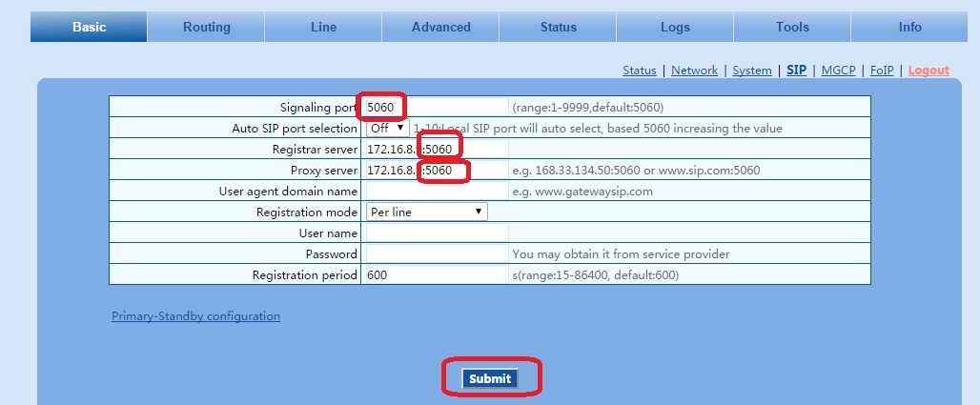Screen dimensions: 980x405
Task: Open the Line tab
Action: (x=323, y=27)
